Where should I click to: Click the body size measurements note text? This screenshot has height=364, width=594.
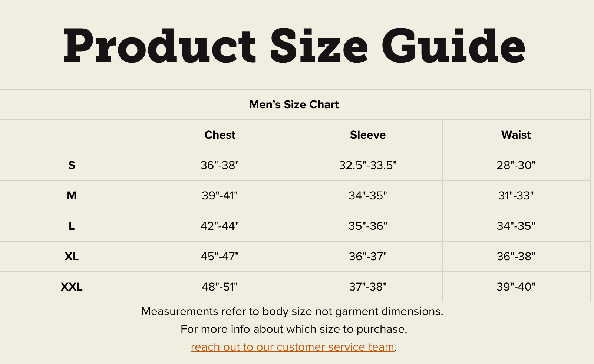point(292,311)
